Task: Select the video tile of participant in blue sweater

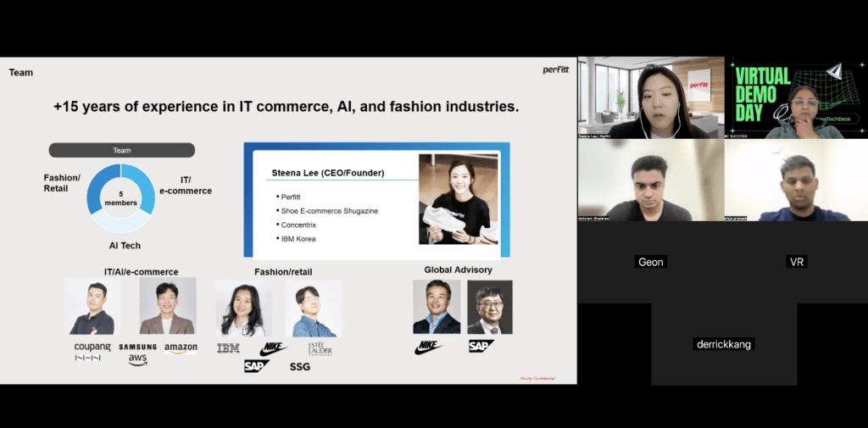Action: (x=796, y=180)
